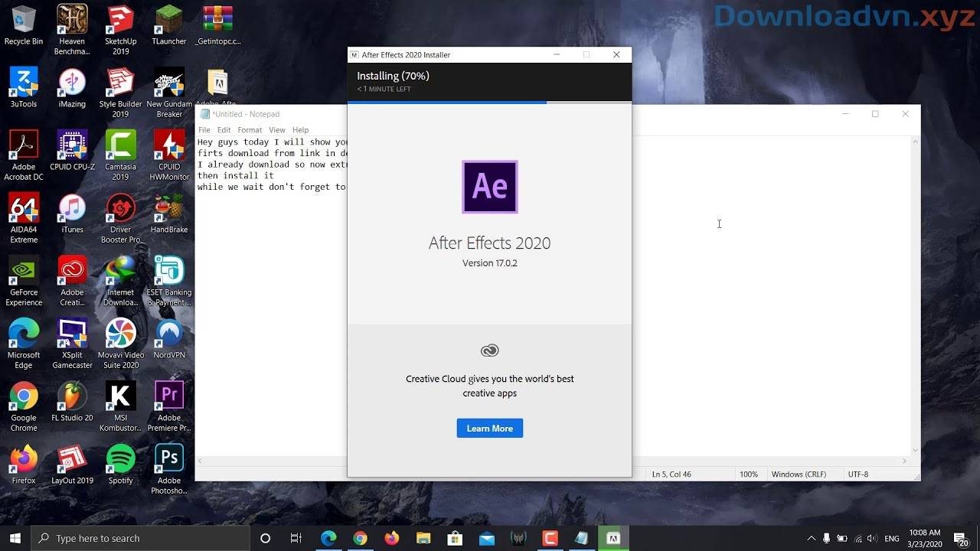Launch Adobe Acrobat DC shortcut
Screen dimensions: 980x551
tap(24, 156)
